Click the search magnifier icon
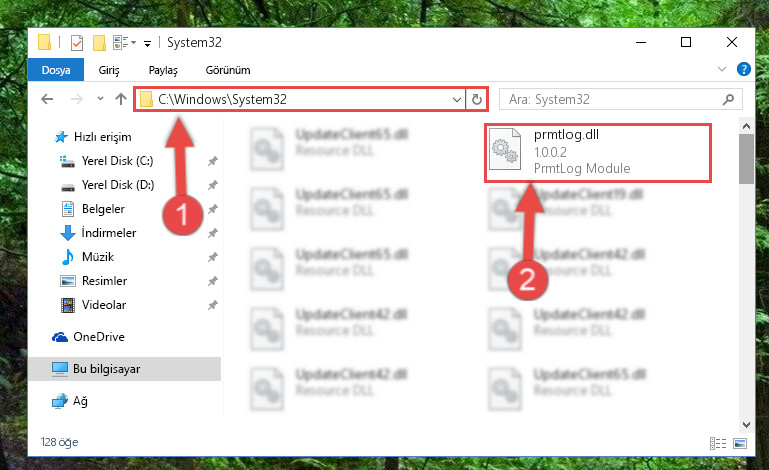 [x=728, y=100]
